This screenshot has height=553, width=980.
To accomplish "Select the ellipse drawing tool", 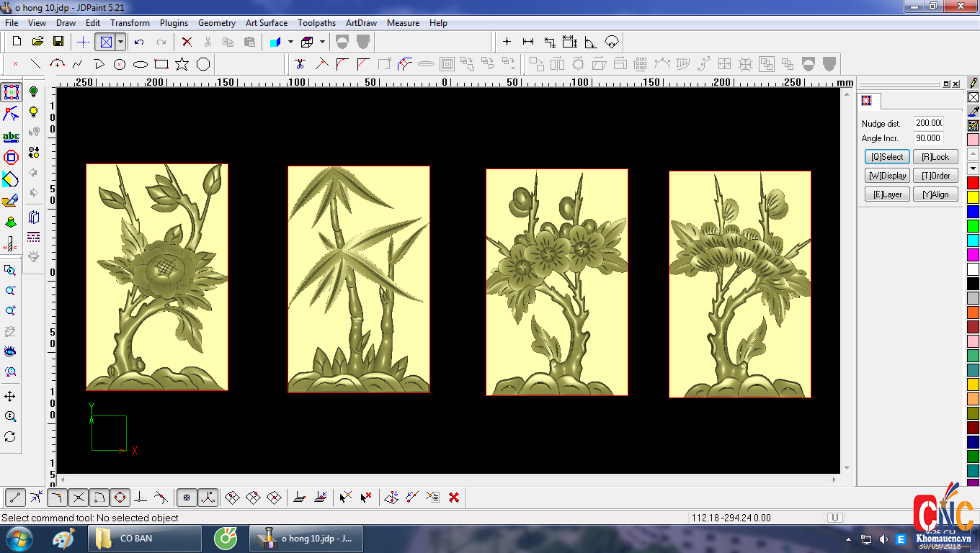I will pos(141,64).
